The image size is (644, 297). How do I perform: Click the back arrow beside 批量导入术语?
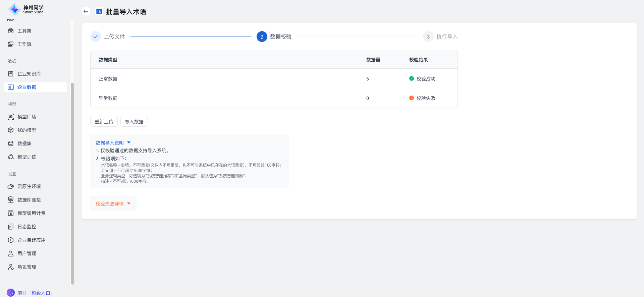86,11
